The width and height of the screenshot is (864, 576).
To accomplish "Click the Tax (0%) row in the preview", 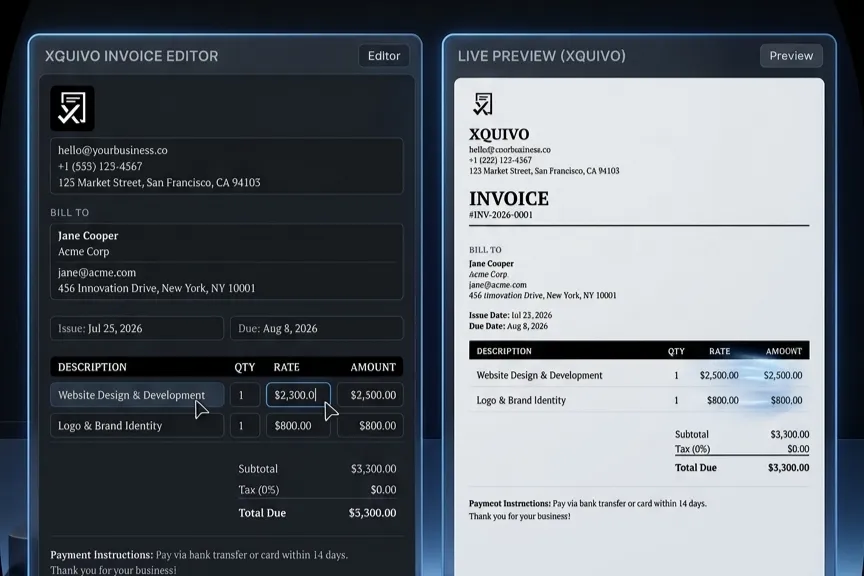I will click(x=742, y=449).
